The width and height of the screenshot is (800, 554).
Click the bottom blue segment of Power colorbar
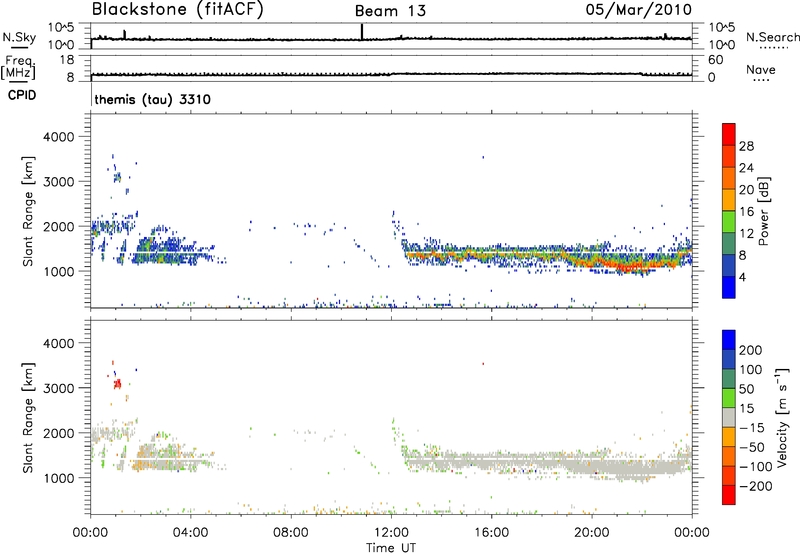point(729,288)
